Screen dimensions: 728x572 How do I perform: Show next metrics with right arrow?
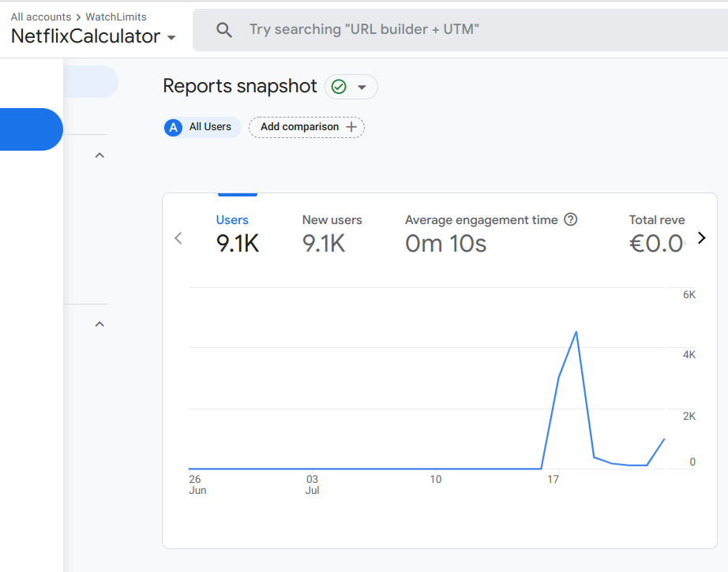702,238
